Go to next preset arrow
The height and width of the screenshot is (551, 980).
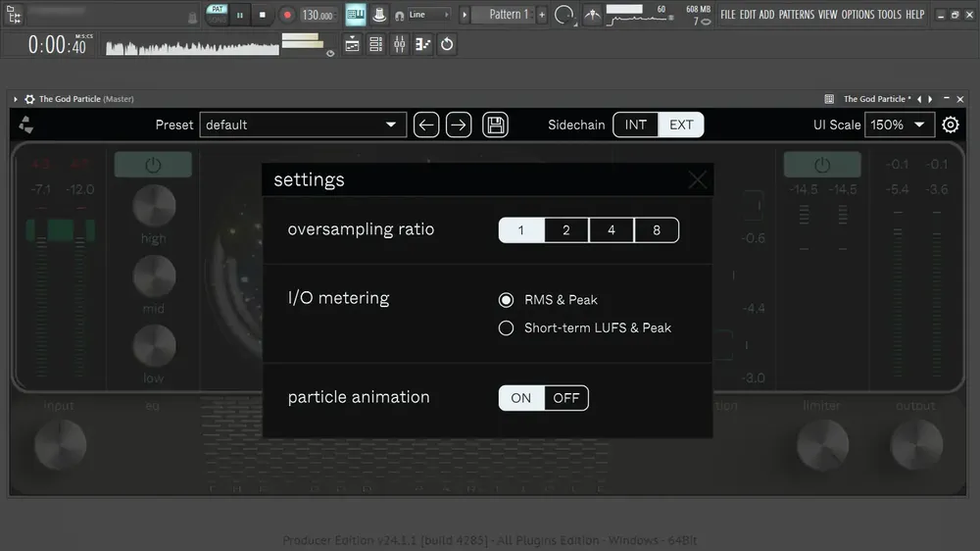459,125
